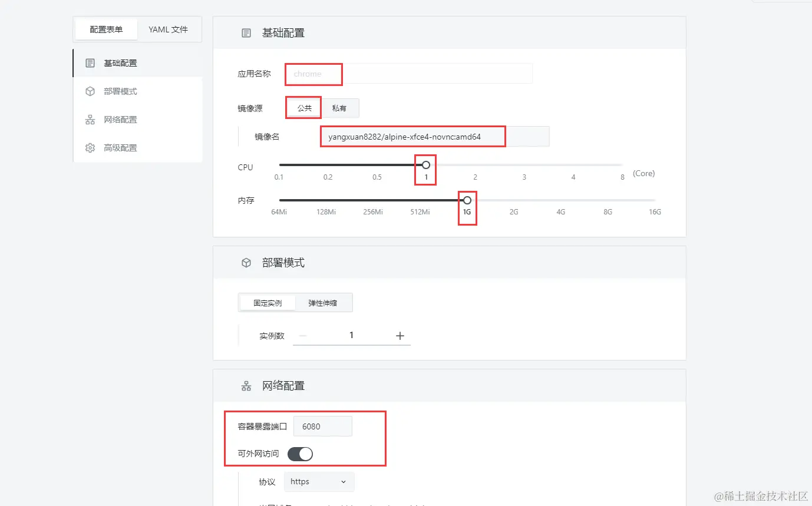This screenshot has height=506, width=812.
Task: Click the 部署模式 sidebar cube icon
Action: pyautogui.click(x=90, y=91)
